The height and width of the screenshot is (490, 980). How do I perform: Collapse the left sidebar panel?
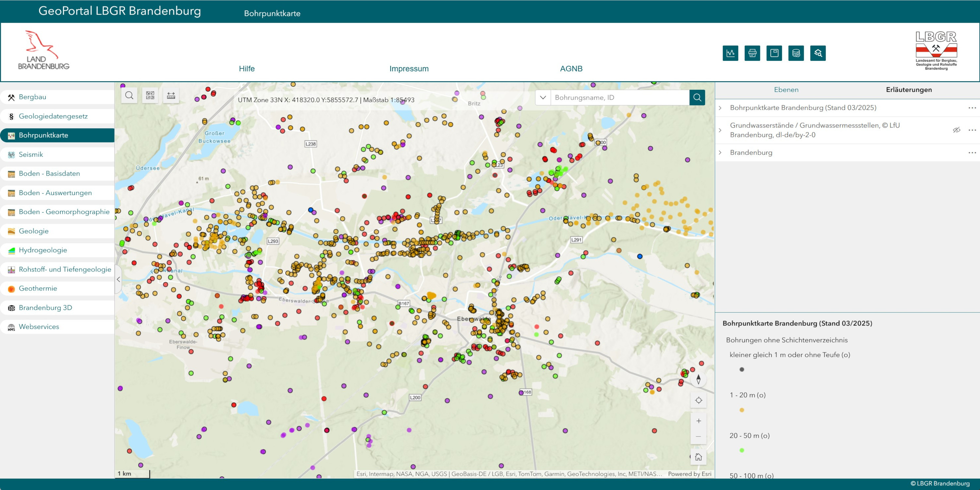[118, 279]
